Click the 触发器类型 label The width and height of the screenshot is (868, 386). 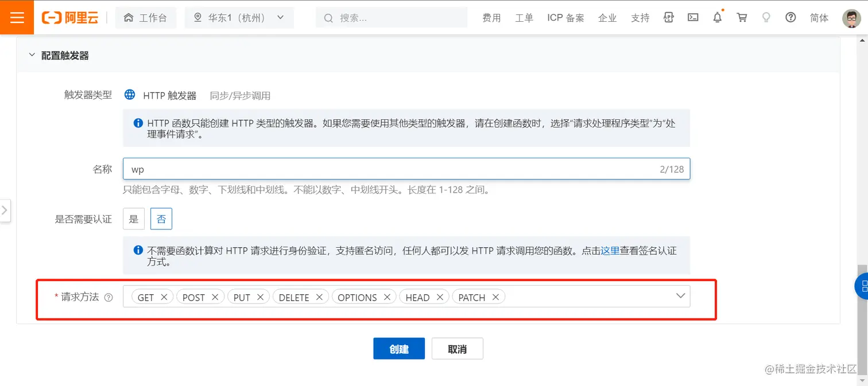(88, 95)
